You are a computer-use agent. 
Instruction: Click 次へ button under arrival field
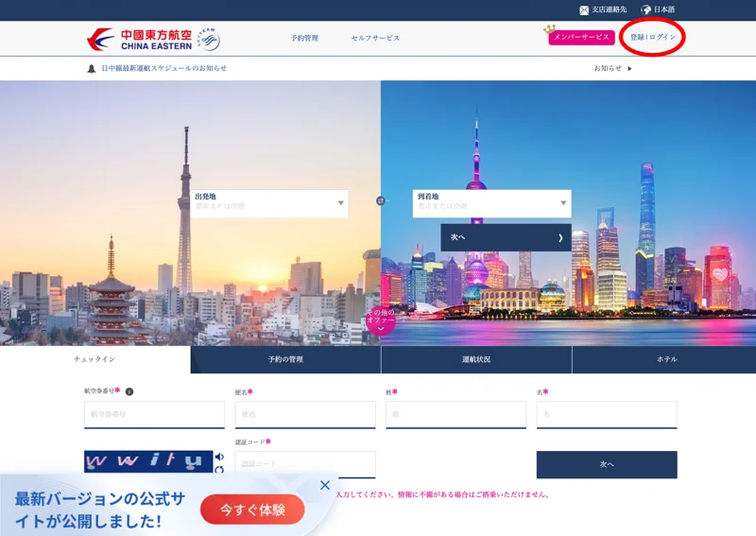(x=506, y=237)
